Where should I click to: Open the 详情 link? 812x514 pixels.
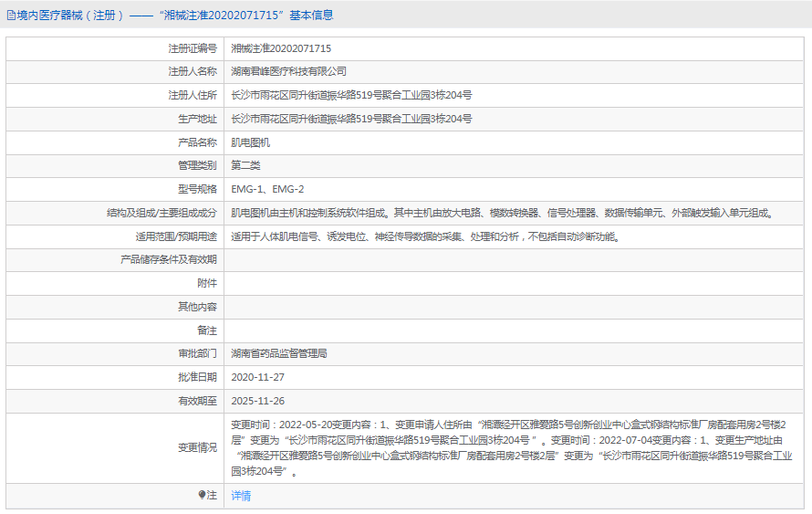point(241,496)
